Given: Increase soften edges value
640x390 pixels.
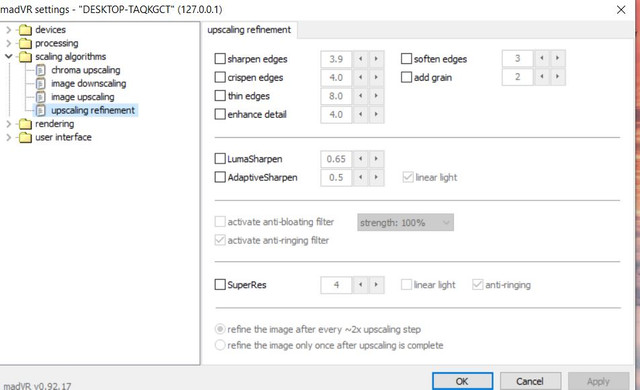Looking at the screenshot, I should (557, 58).
